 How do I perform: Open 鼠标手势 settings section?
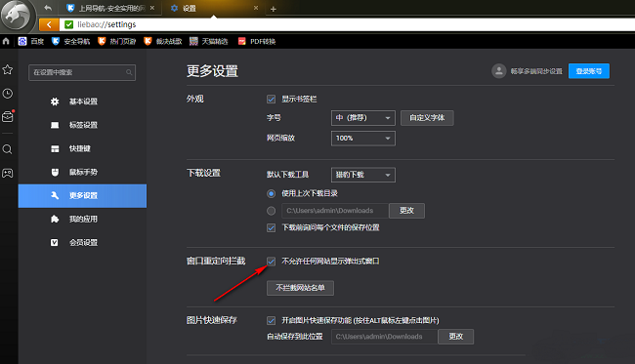click(x=82, y=172)
